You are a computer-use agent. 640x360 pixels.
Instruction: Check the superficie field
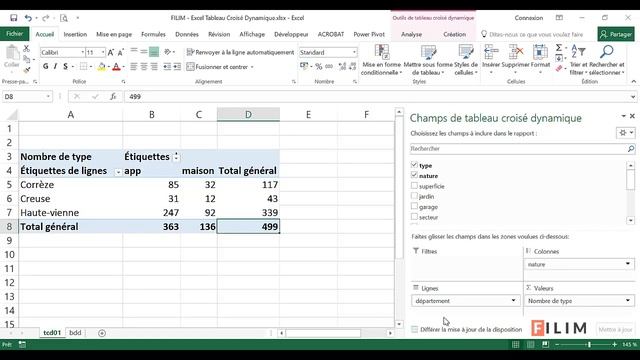[414, 185]
